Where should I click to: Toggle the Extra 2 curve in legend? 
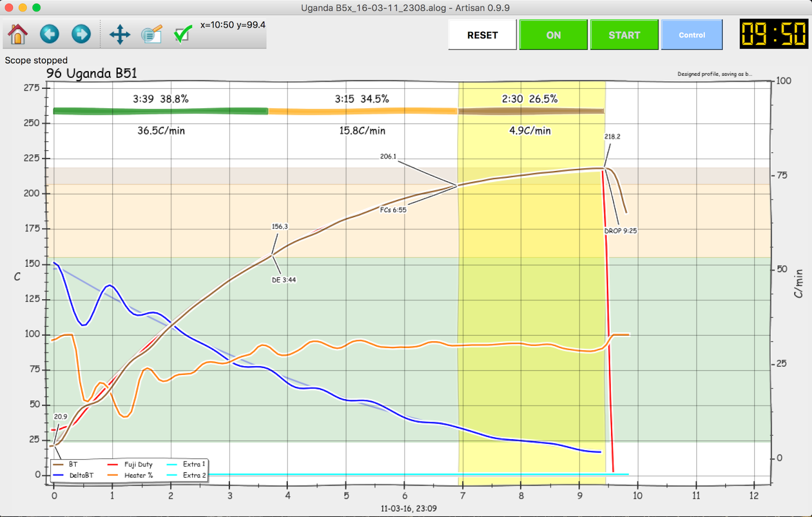(x=194, y=475)
